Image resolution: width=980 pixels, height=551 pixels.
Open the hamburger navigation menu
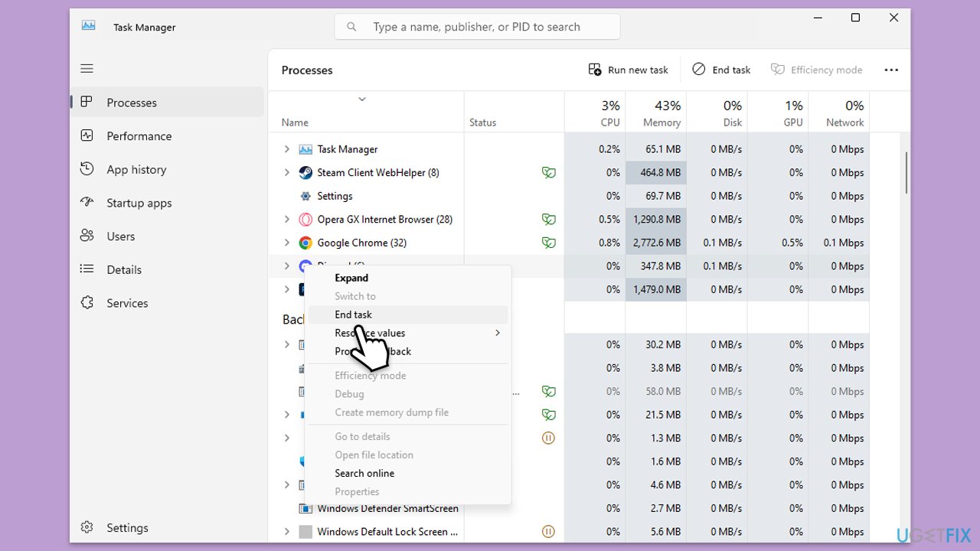(x=87, y=69)
